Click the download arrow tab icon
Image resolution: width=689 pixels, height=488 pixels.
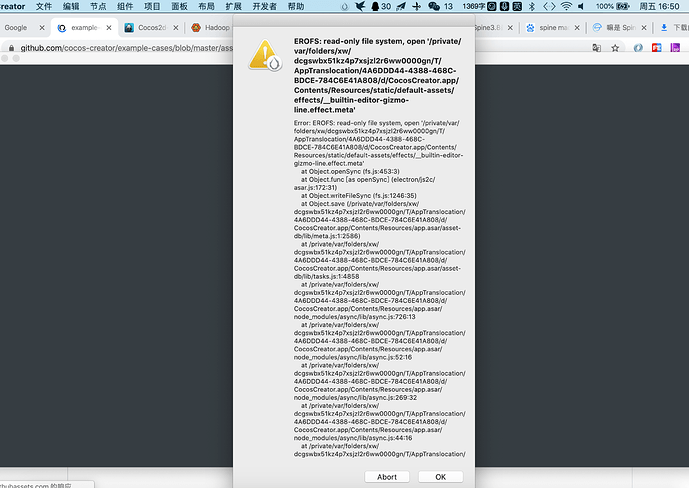[664, 28]
